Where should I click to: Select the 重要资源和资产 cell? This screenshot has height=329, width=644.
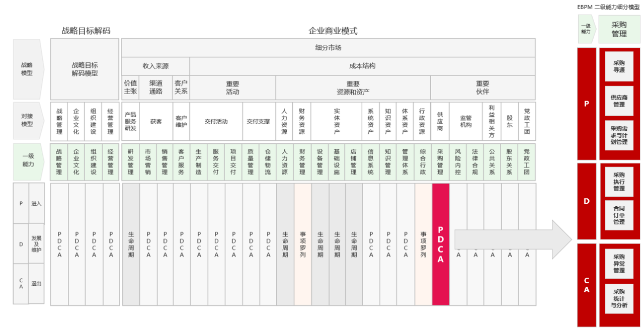click(353, 88)
